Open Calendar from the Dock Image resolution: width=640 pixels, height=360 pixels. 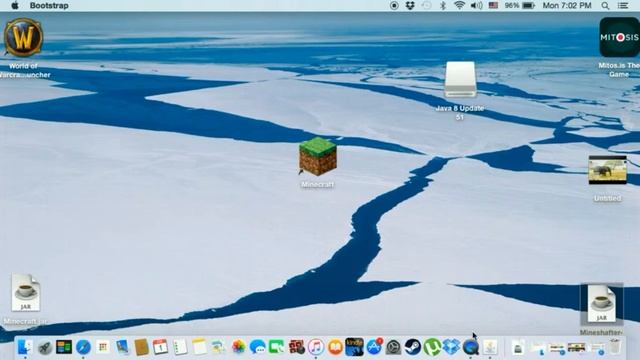coord(160,347)
